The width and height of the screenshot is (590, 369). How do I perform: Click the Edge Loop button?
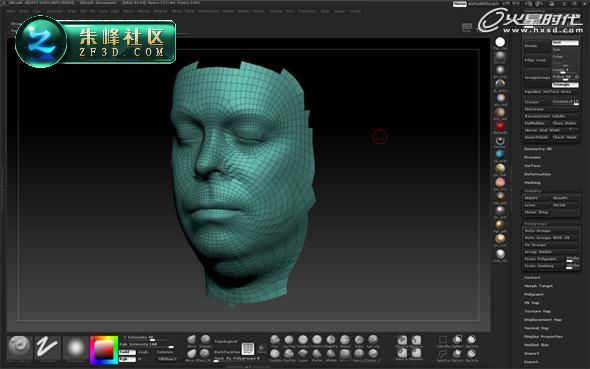click(x=536, y=60)
